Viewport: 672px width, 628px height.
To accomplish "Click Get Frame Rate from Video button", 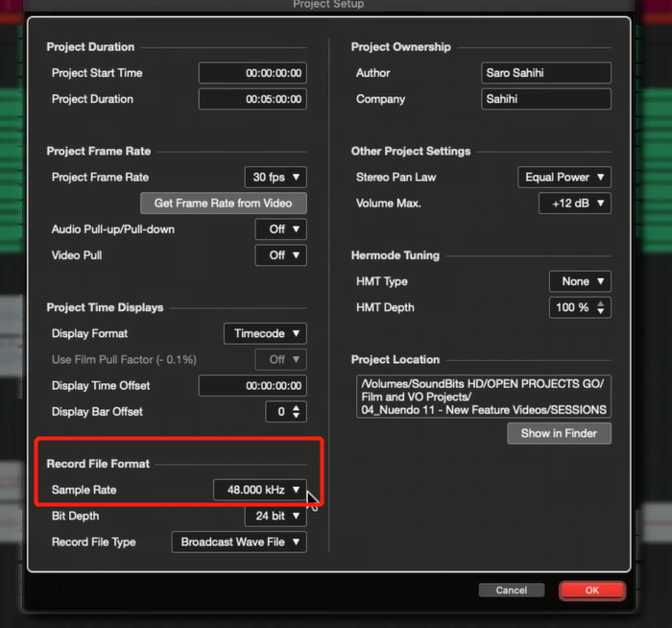I will [x=224, y=203].
